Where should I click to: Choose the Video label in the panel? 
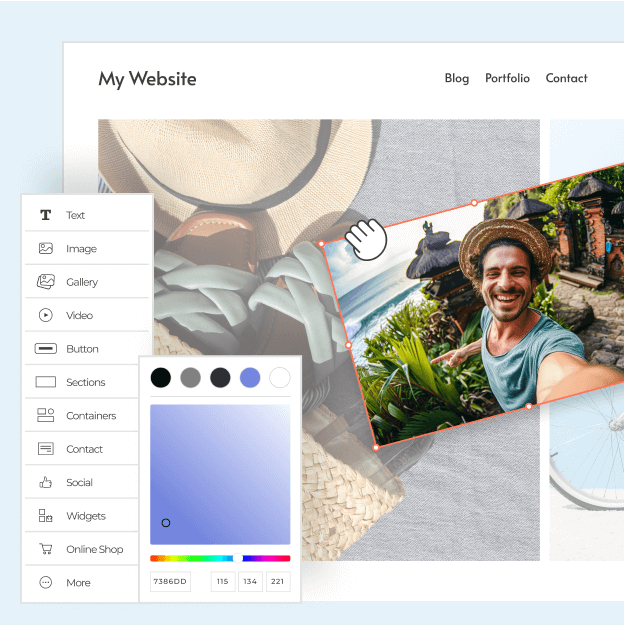tap(79, 315)
